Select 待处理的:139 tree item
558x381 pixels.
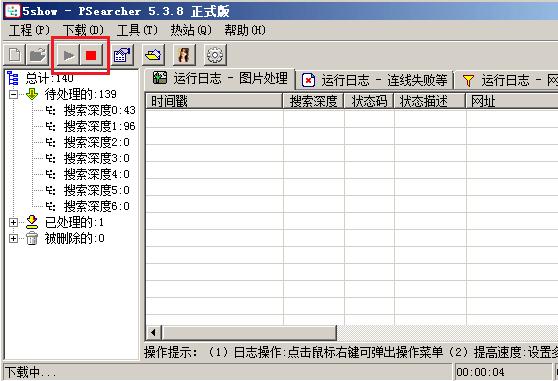coord(80,94)
